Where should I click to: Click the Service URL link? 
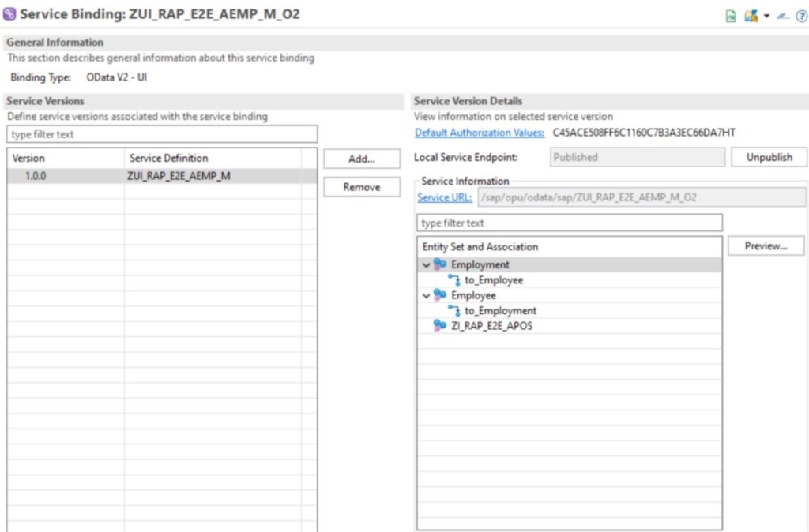tap(444, 197)
